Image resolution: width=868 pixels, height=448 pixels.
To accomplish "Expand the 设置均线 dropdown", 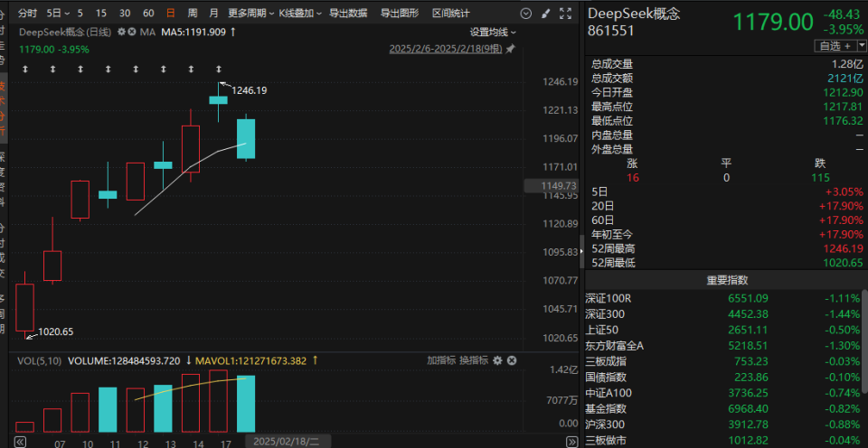I will coord(493,33).
